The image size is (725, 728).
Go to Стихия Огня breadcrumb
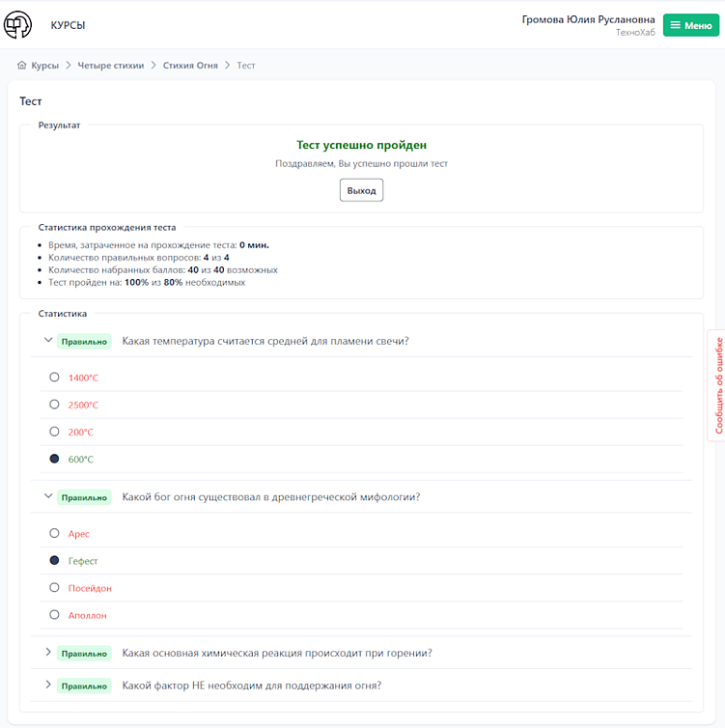pyautogui.click(x=190, y=66)
